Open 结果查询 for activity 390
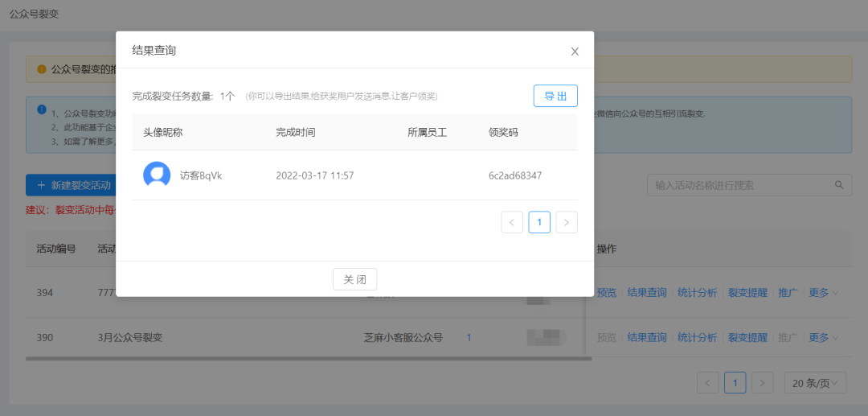 point(646,337)
